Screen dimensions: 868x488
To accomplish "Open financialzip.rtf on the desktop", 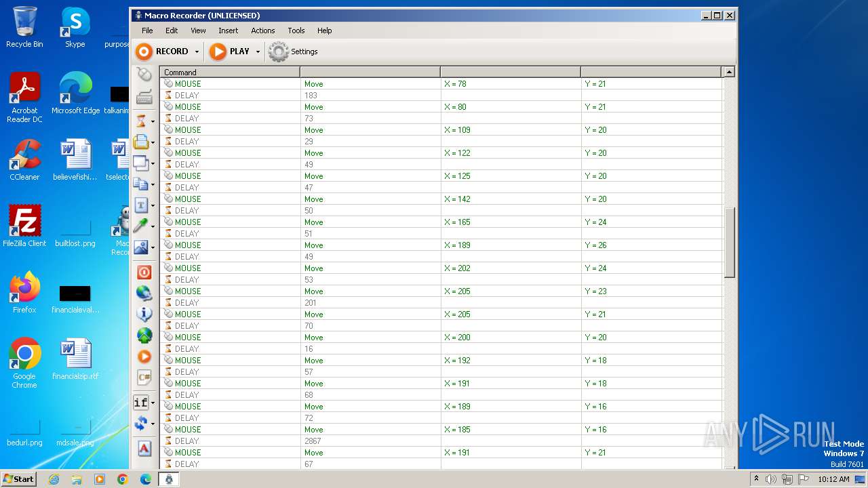I will 75,359.
